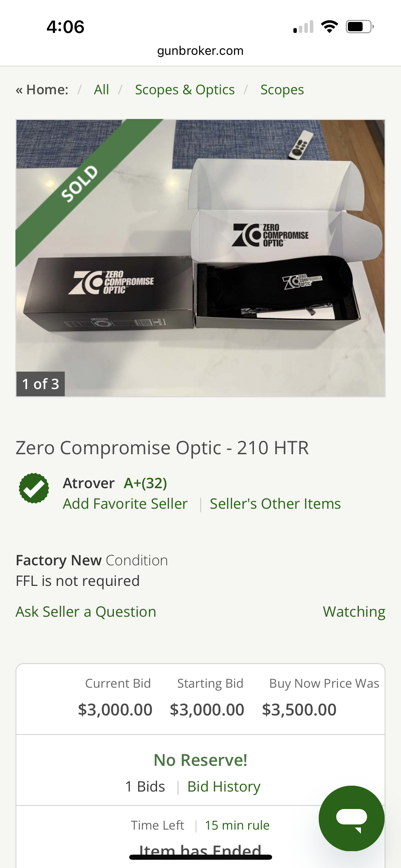
Task: Tap the battery indicator icon
Action: pos(360,27)
